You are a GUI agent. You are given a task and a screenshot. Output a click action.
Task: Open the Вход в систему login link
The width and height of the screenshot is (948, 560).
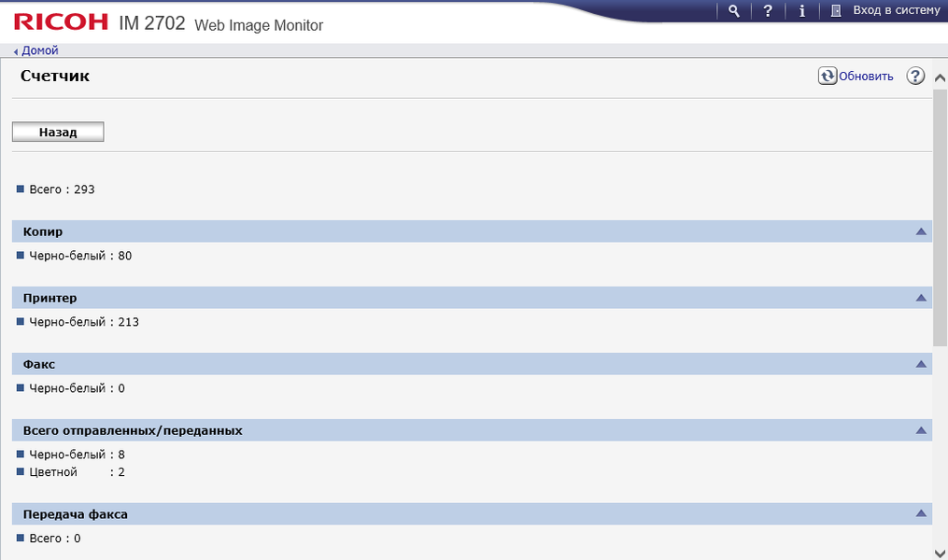pyautogui.click(x=897, y=11)
